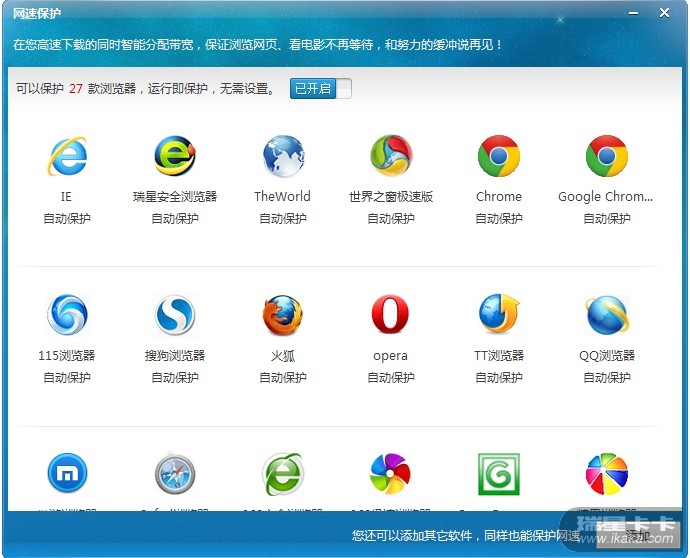Click the colorful pinwheel browser icon
690x558 pixels.
click(391, 474)
